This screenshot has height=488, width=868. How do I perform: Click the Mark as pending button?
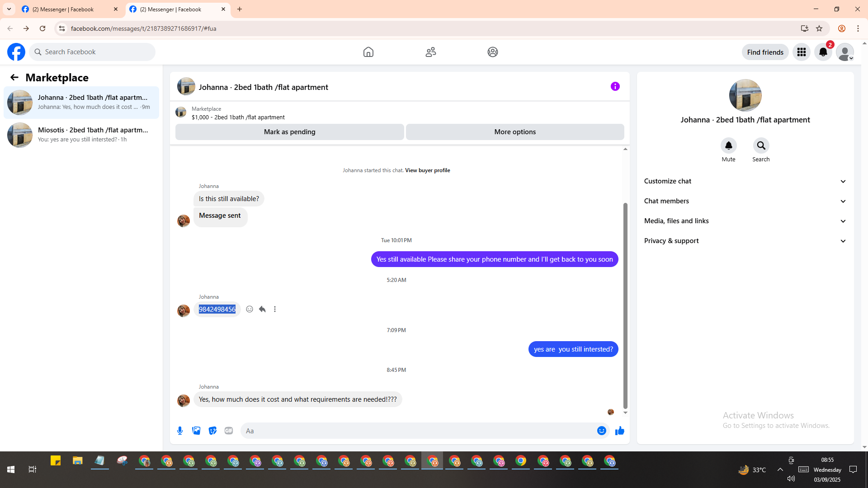[x=290, y=132]
